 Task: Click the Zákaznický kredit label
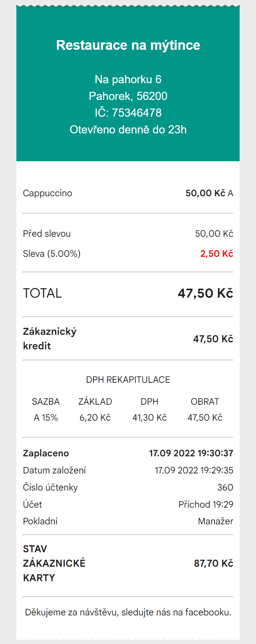coord(50,339)
